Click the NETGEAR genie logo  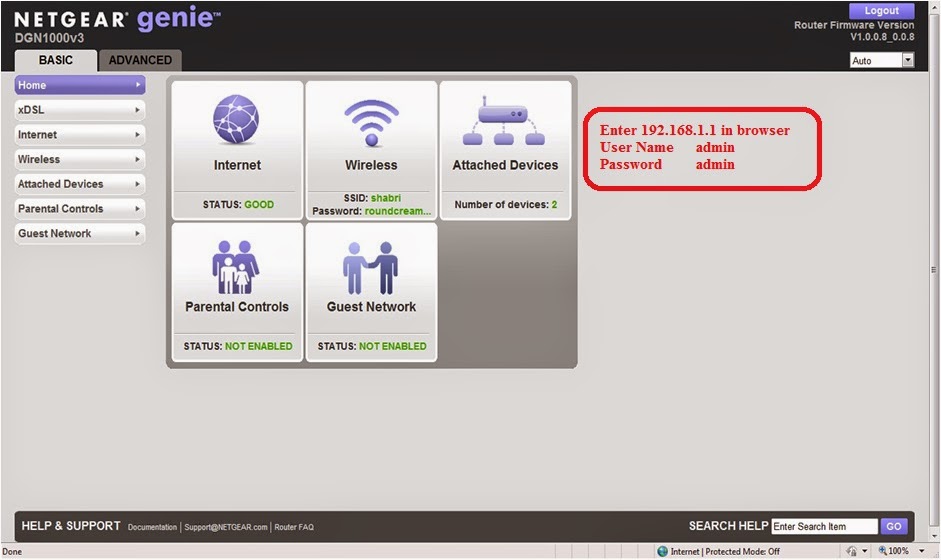[117, 19]
